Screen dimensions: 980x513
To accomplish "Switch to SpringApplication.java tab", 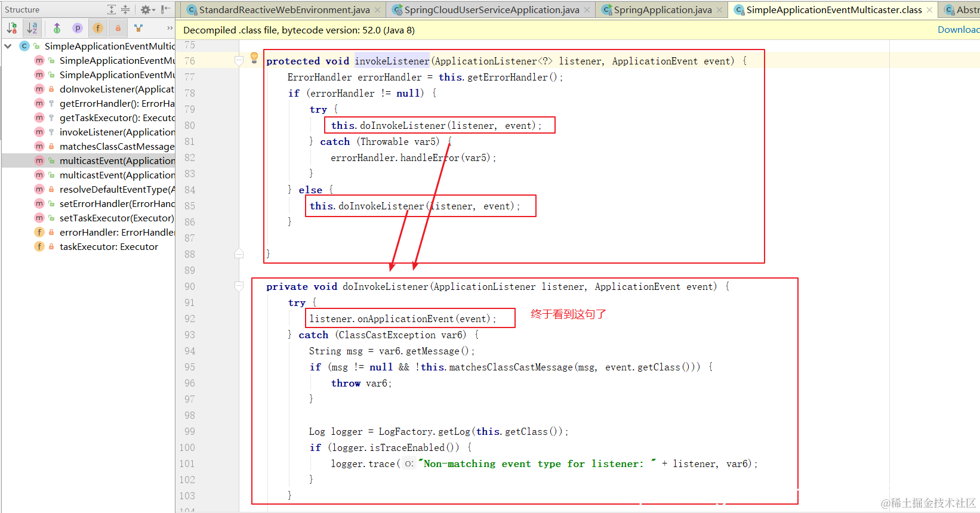I will pyautogui.click(x=662, y=10).
